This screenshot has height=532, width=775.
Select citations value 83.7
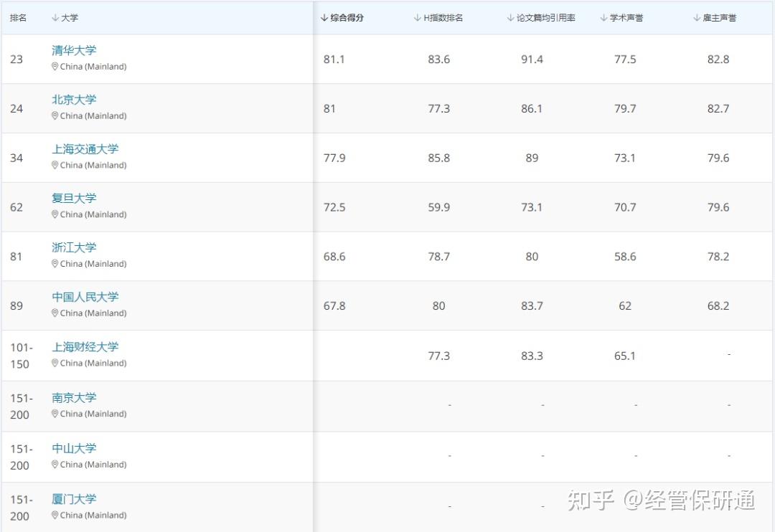click(x=532, y=306)
